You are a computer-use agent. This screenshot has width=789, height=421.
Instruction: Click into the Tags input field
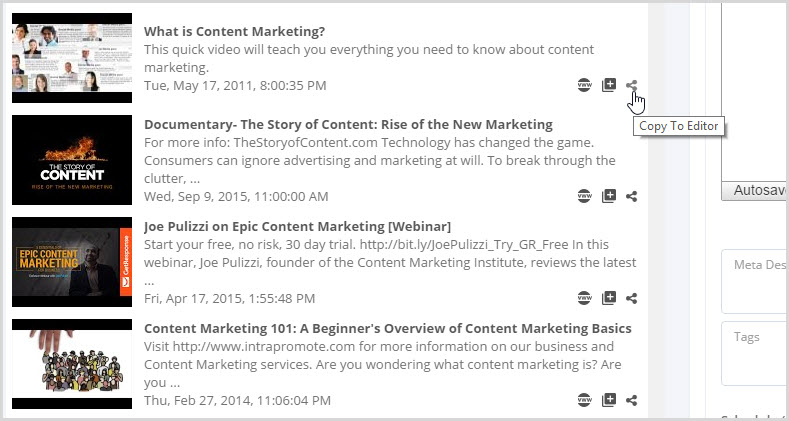755,353
